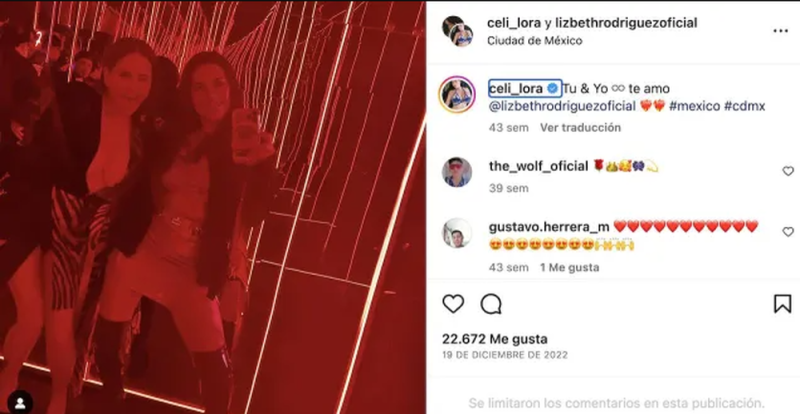This screenshot has width=800, height=414.
Task: Save post using the bookmark icon
Action: [782, 304]
